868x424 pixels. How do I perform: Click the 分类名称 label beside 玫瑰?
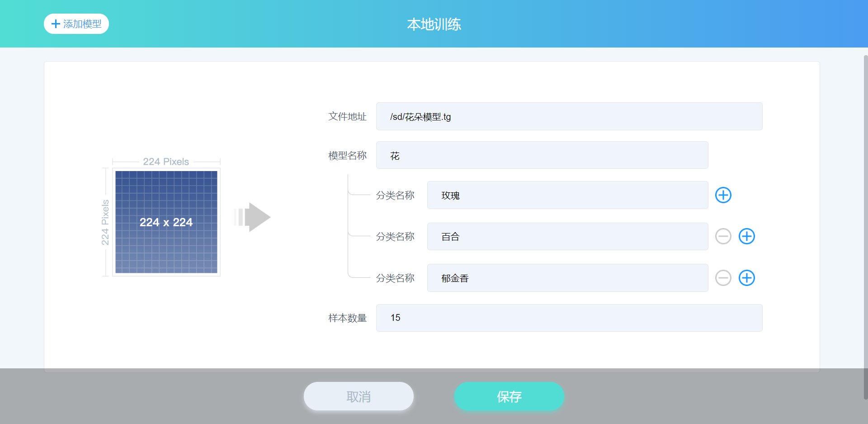pyautogui.click(x=395, y=195)
